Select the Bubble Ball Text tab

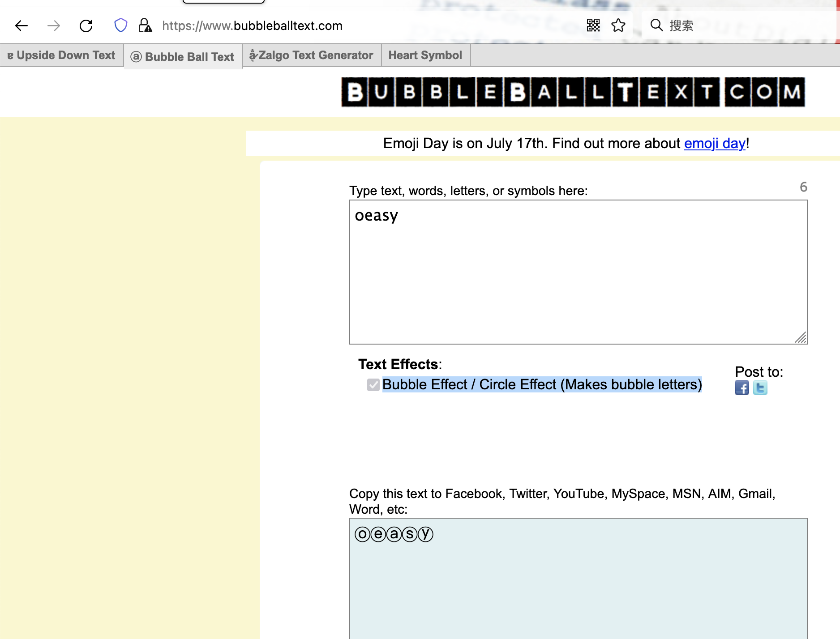pos(183,57)
